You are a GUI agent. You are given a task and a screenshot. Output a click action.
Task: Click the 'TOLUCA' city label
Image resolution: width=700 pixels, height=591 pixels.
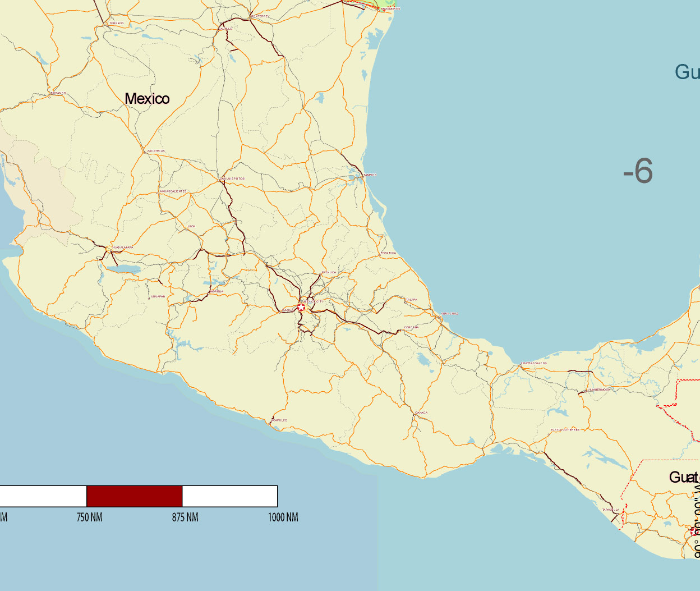(x=288, y=310)
